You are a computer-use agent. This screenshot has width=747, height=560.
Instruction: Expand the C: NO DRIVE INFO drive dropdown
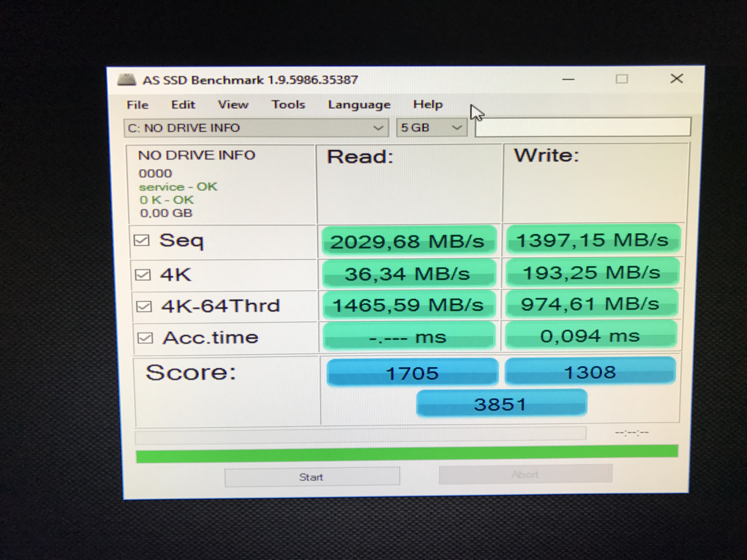pos(256,128)
